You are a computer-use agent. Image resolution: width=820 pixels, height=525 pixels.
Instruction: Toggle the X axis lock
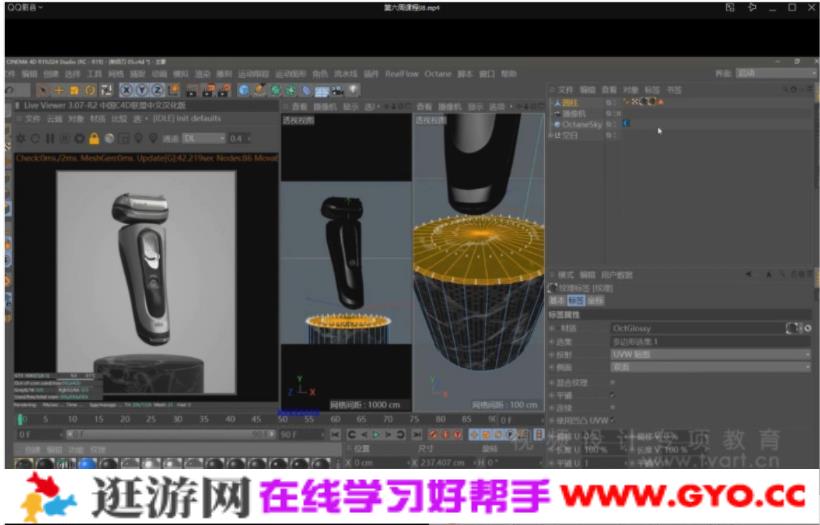pyautogui.click(x=126, y=90)
